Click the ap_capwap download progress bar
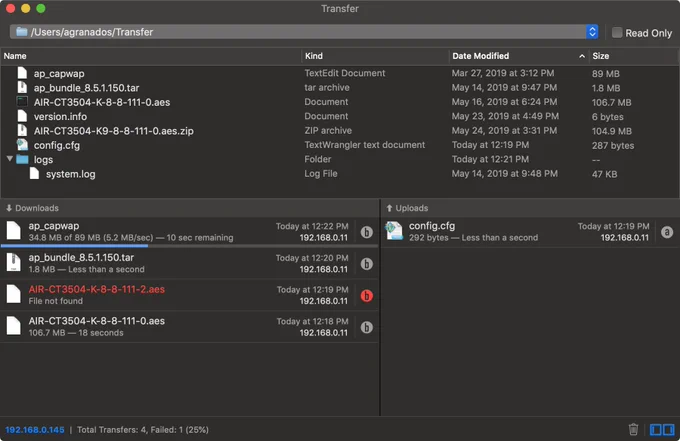The width and height of the screenshot is (680, 441). (189, 246)
